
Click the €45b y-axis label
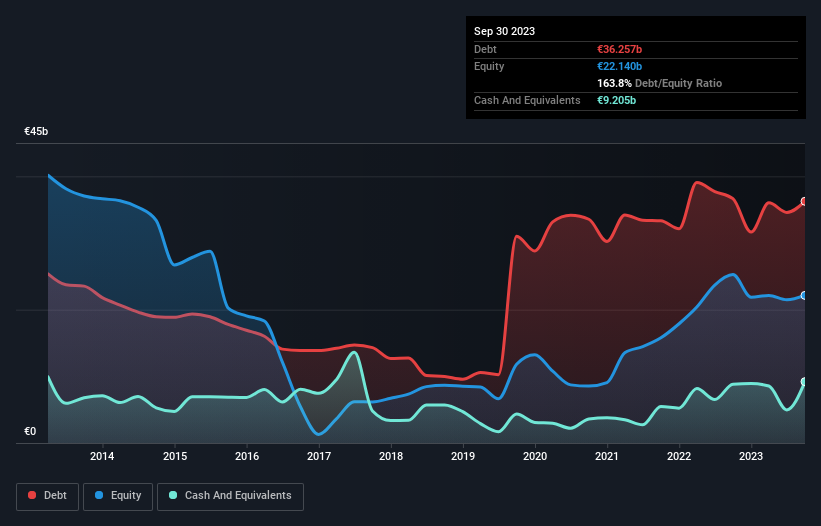(x=36, y=131)
